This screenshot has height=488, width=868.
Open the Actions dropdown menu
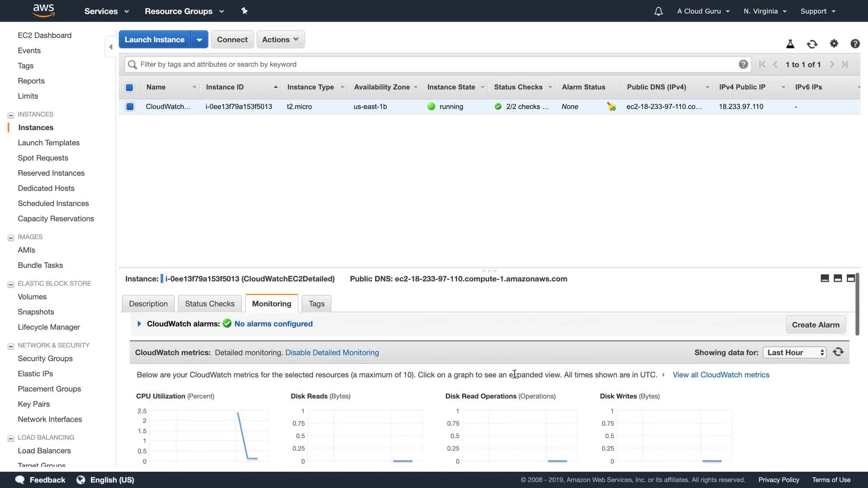click(280, 39)
